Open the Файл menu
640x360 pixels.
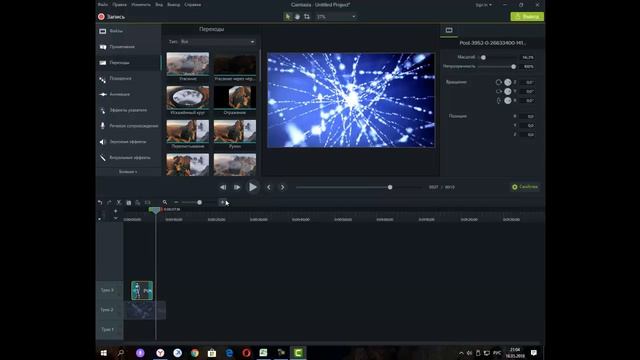(x=103, y=5)
